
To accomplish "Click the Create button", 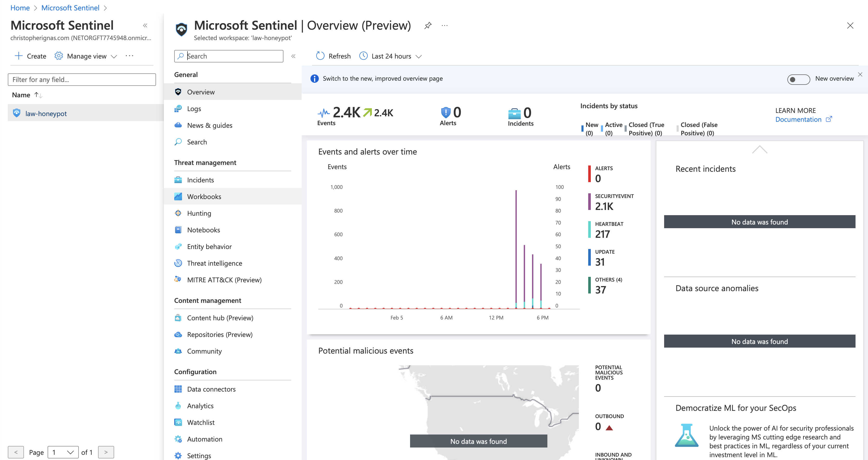I will [x=30, y=56].
